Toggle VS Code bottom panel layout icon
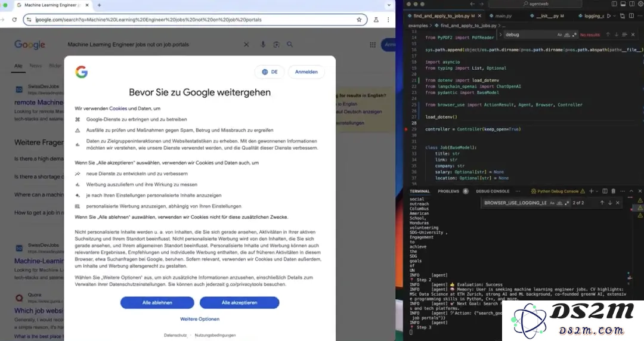This screenshot has width=644, height=341. pyautogui.click(x=623, y=4)
